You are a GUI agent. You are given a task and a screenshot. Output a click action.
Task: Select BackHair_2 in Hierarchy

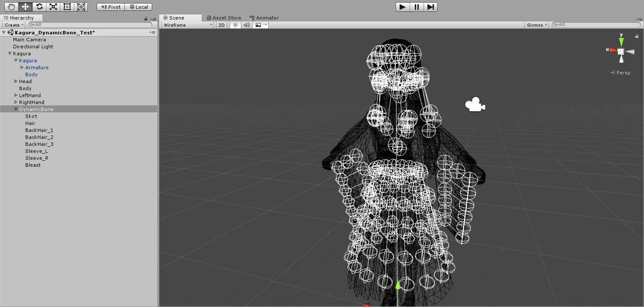tap(39, 137)
